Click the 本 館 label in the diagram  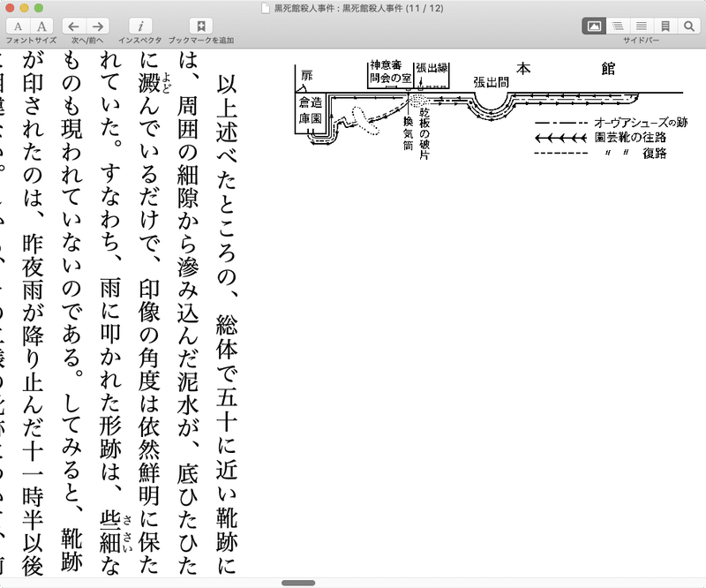pos(566,69)
